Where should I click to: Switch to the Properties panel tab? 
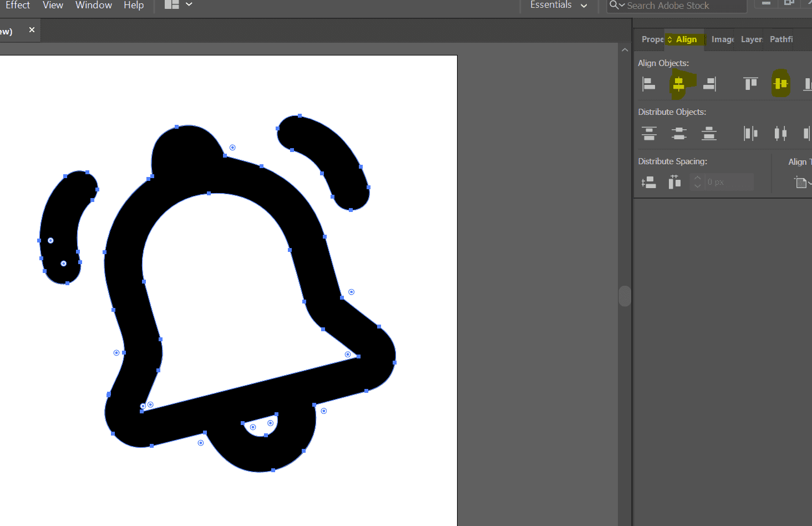[652, 39]
